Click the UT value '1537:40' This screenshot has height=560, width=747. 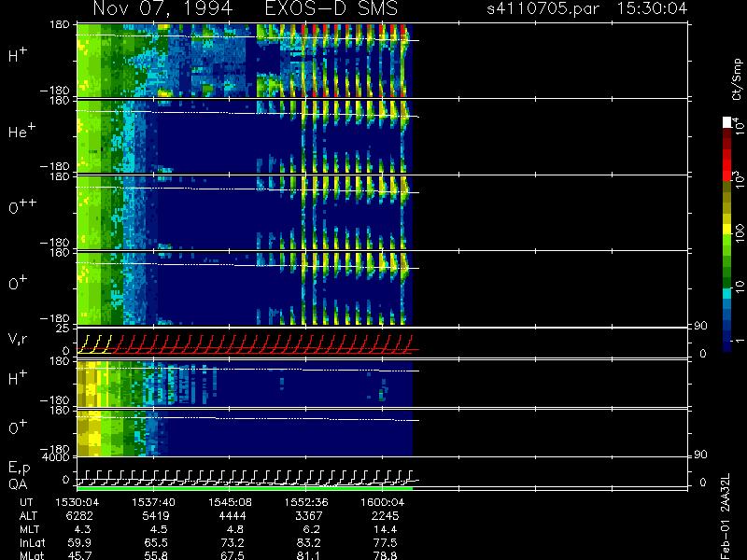coord(153,502)
